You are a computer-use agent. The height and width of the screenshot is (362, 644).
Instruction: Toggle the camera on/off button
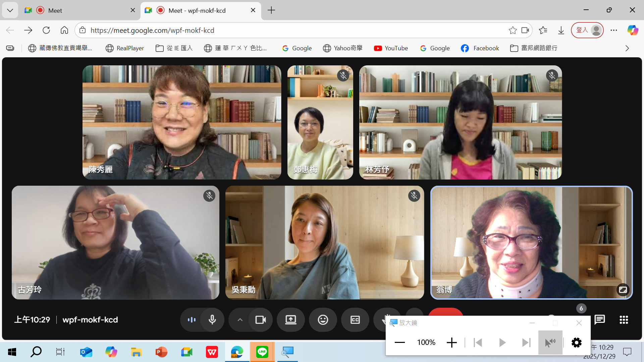[261, 320]
